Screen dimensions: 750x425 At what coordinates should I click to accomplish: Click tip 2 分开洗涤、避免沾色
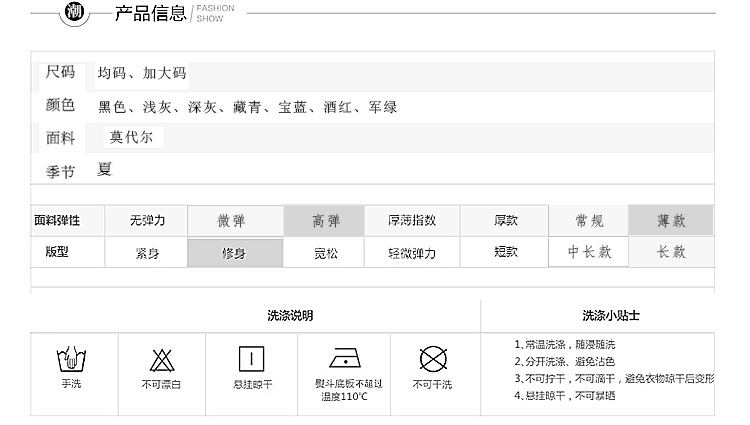[x=564, y=361]
